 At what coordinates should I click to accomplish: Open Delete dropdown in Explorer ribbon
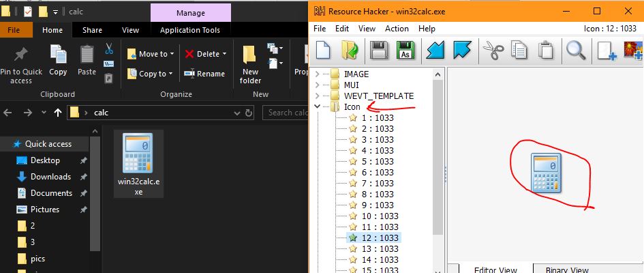click(x=205, y=54)
